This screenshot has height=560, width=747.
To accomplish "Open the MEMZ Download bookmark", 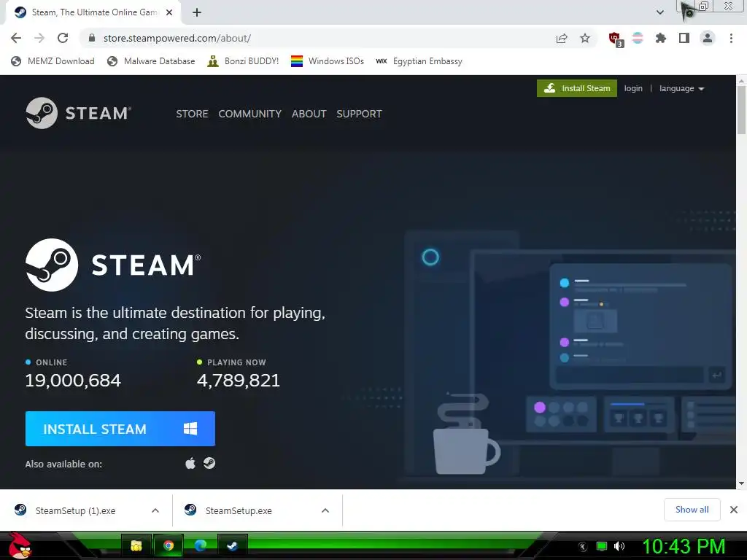I will 53,61.
